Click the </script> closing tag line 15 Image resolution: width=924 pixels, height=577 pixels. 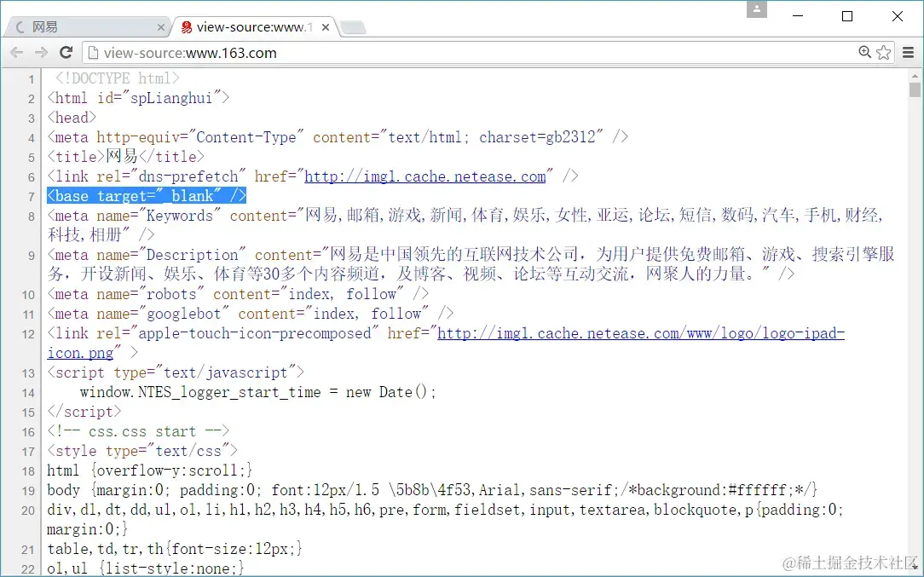84,412
